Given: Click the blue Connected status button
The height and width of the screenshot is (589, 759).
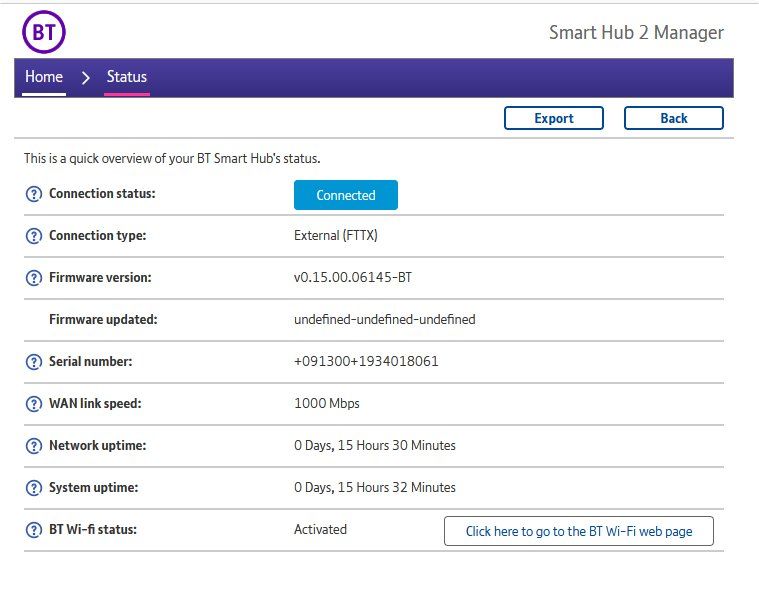Looking at the screenshot, I should pos(345,195).
